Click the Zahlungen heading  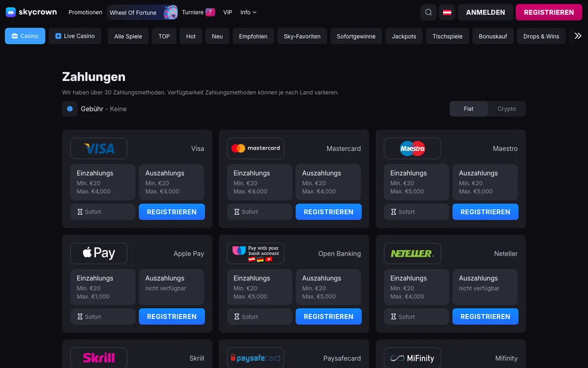coord(94,77)
